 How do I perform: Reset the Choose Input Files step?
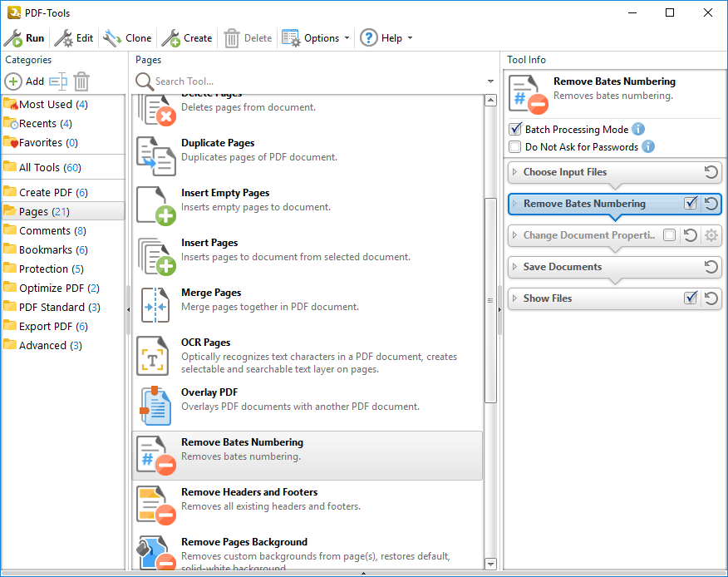coord(711,172)
